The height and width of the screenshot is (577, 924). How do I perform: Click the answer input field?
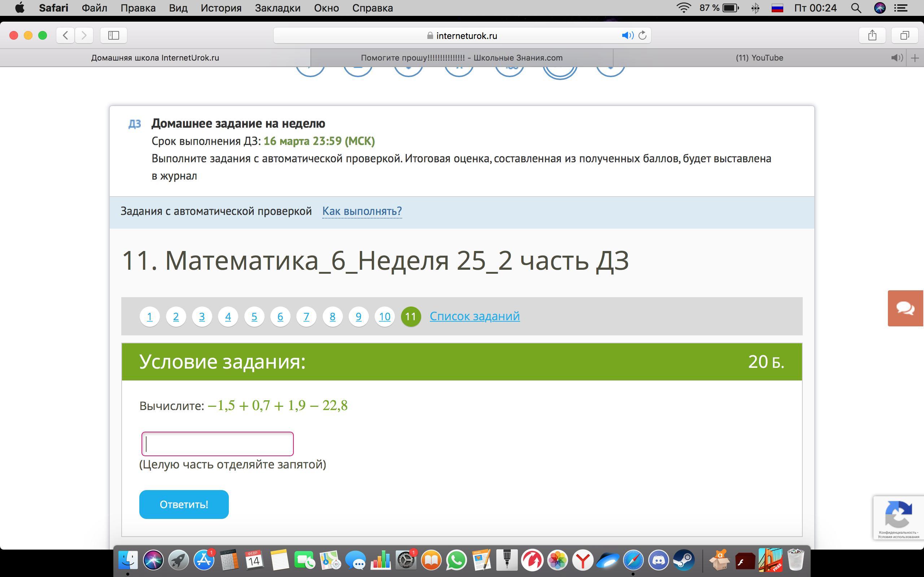coord(217,444)
